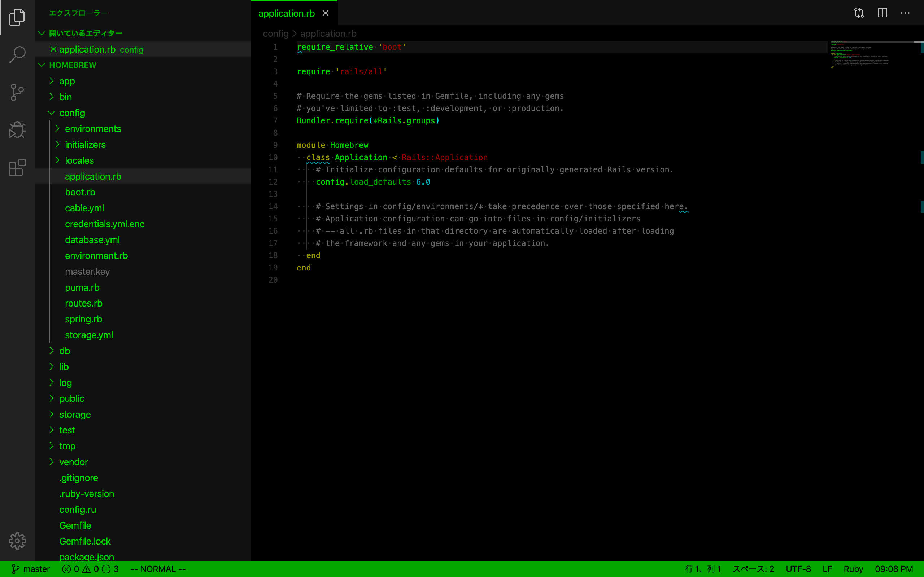The height and width of the screenshot is (577, 924).
Task: Open the Manage gear settings menu
Action: (17, 541)
